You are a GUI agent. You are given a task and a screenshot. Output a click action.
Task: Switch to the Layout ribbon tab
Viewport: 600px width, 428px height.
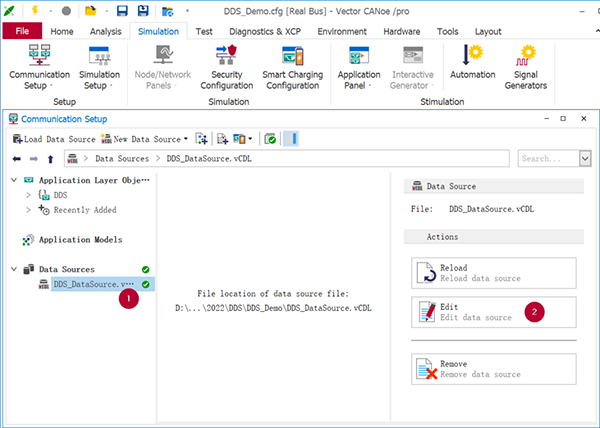(x=488, y=31)
